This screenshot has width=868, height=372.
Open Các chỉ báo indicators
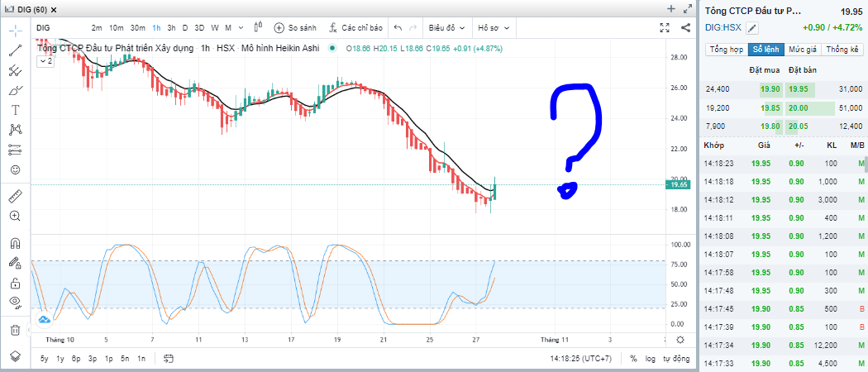click(x=355, y=27)
